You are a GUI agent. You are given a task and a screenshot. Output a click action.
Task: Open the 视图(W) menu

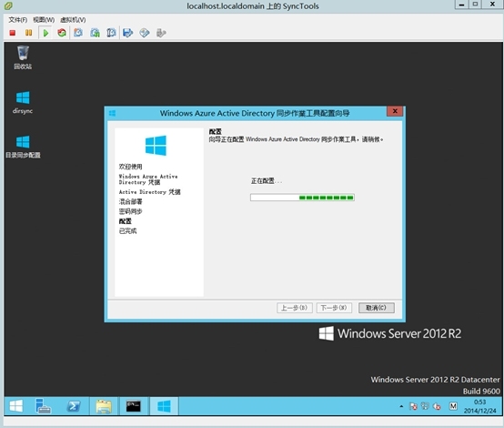44,20
